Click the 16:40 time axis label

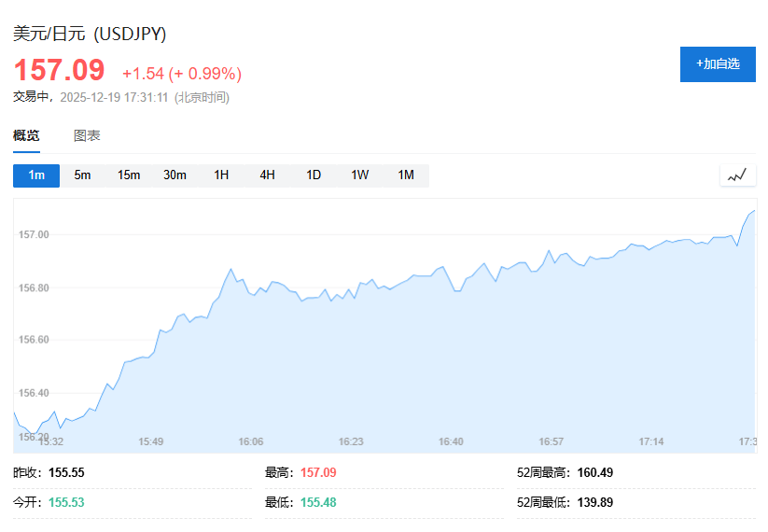(451, 441)
